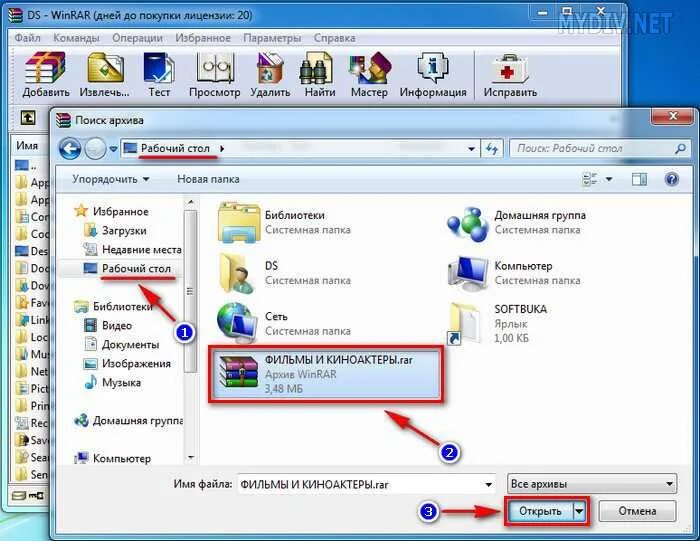700x541 pixels.
Task: Select Изображения in the navigation pane
Action: (127, 364)
